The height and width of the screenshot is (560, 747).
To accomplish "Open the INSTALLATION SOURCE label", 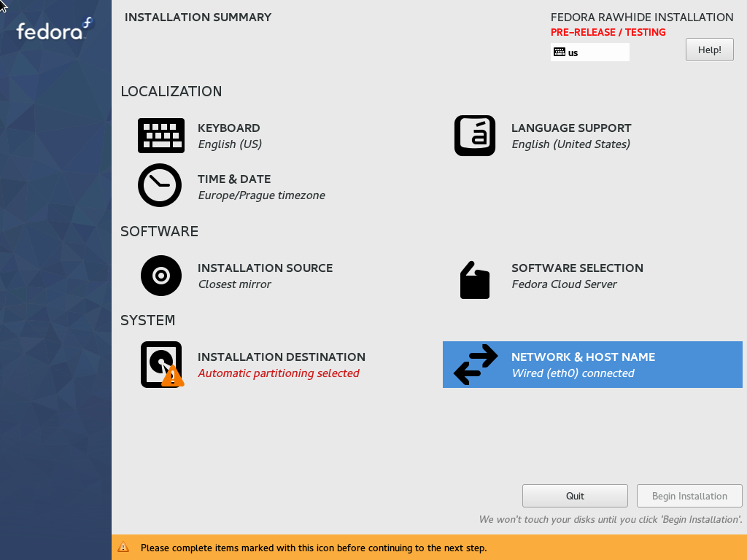I will click(x=266, y=268).
